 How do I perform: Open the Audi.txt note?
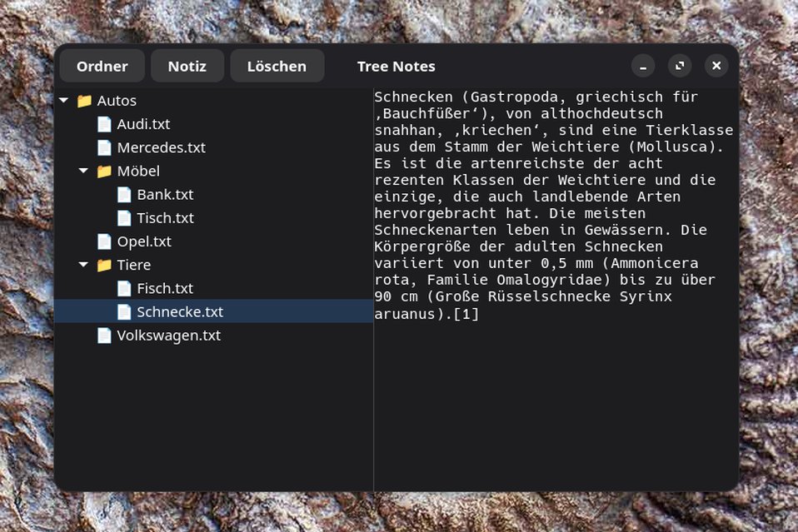click(x=143, y=124)
